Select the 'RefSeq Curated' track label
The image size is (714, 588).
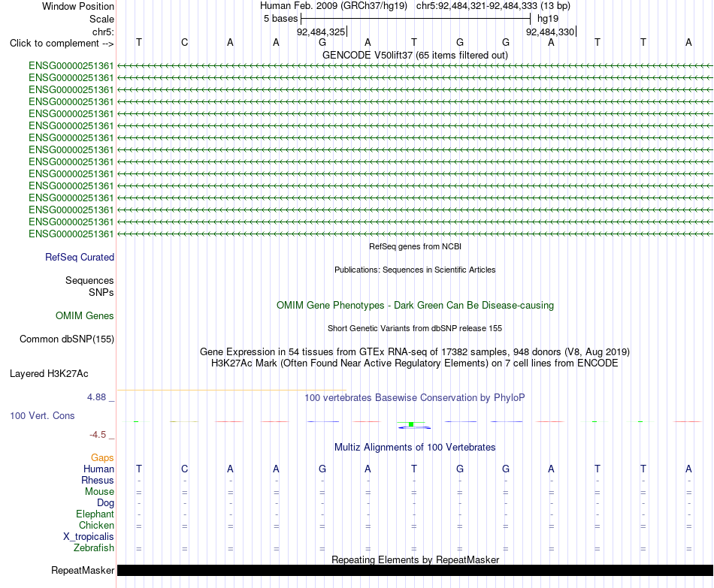point(80,257)
